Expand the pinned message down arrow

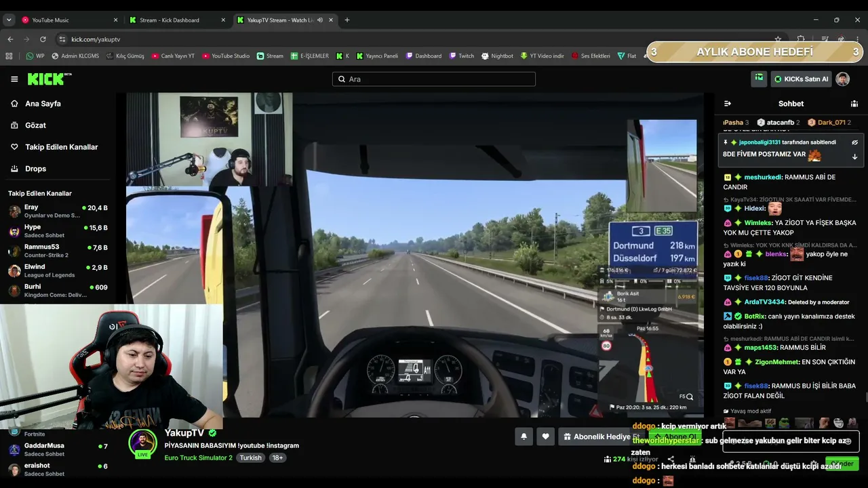tap(854, 157)
